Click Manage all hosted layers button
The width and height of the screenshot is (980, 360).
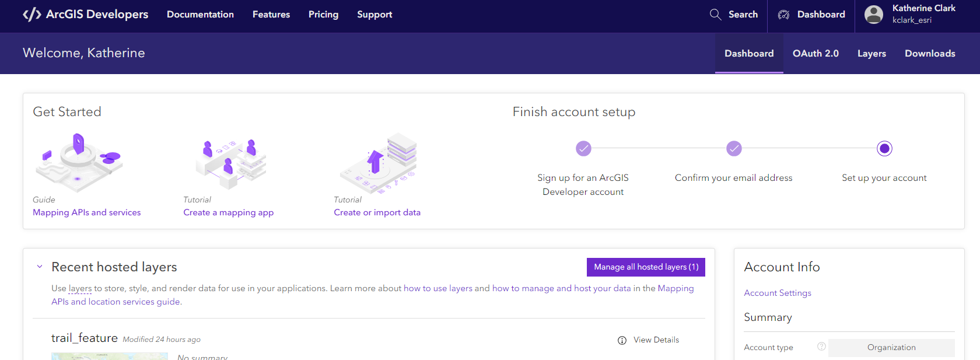(646, 267)
